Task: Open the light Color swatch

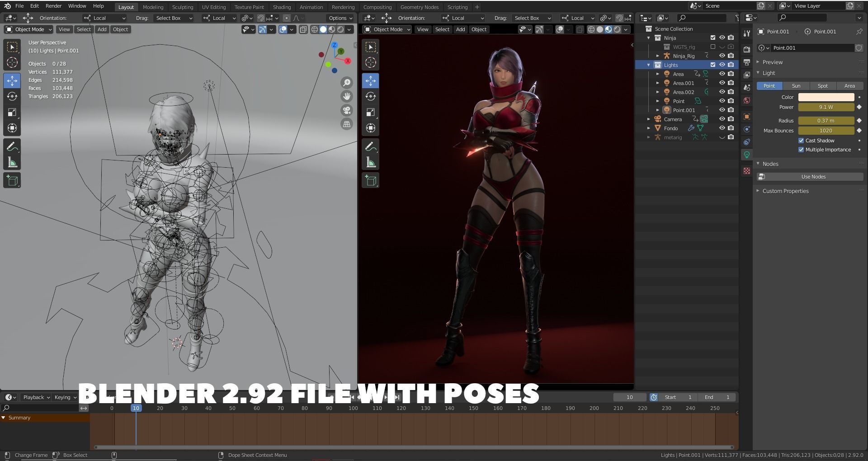Action: 826,97
